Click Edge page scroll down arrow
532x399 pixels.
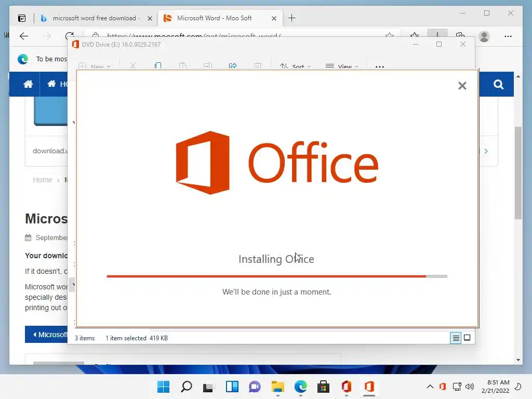(x=518, y=360)
